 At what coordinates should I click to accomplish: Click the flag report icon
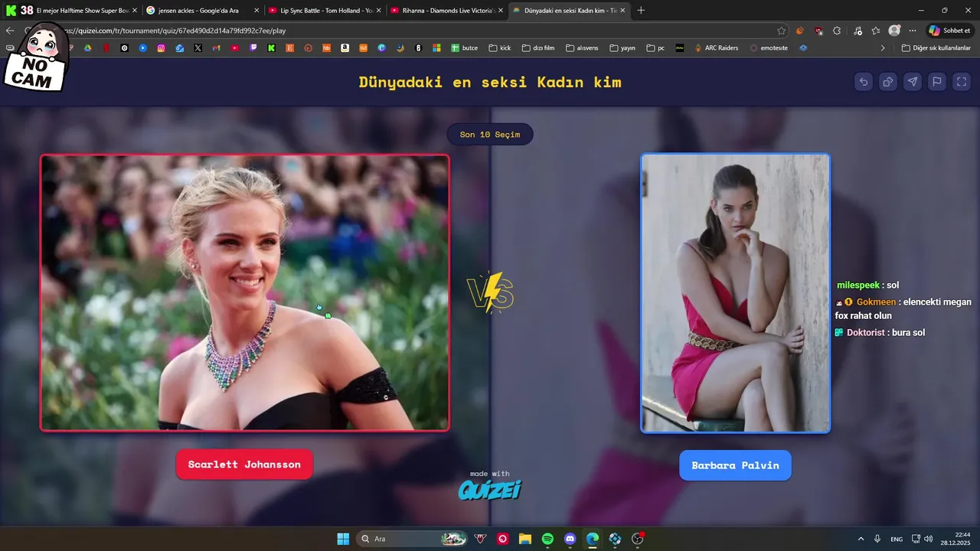click(x=937, y=82)
